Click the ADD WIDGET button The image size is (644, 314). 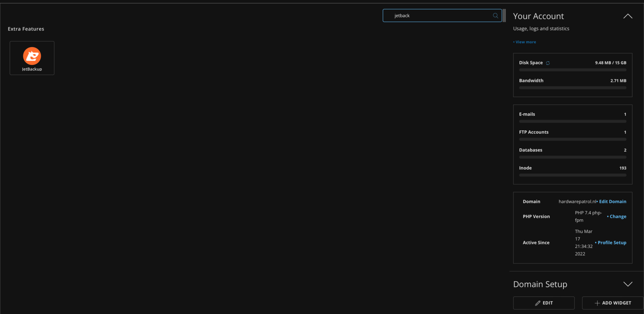tap(612, 303)
